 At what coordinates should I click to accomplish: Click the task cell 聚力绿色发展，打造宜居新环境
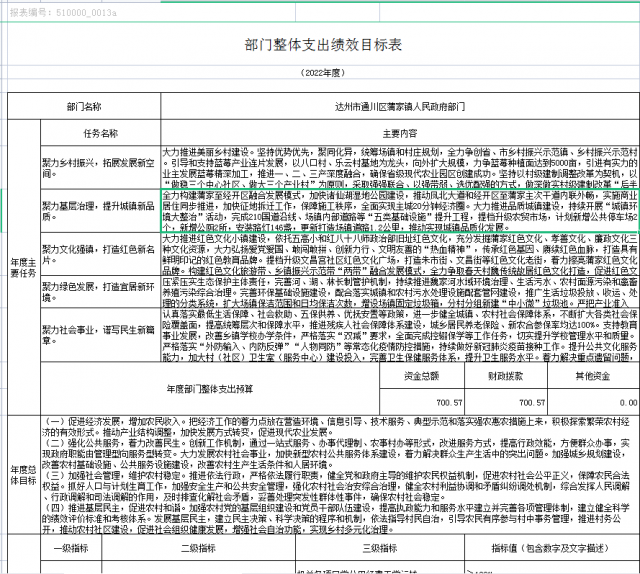tap(101, 292)
